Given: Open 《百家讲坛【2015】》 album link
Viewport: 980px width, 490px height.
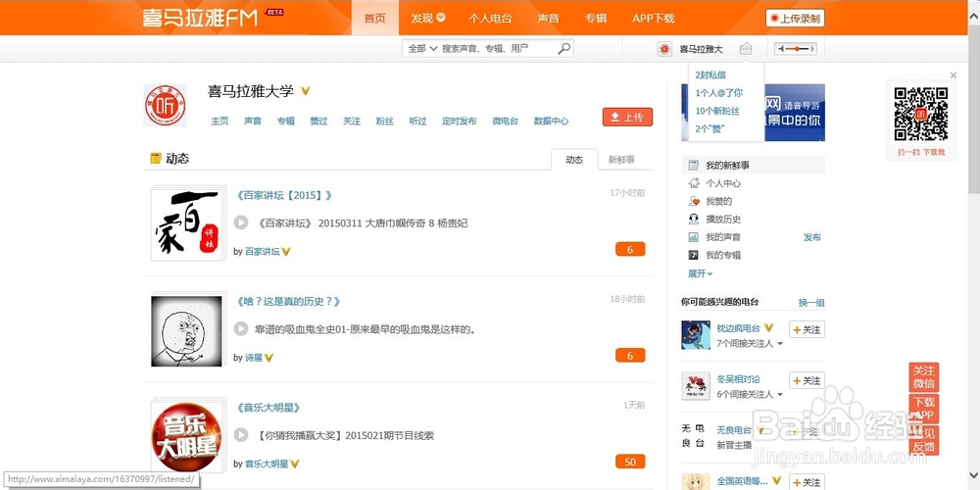Looking at the screenshot, I should (284, 196).
